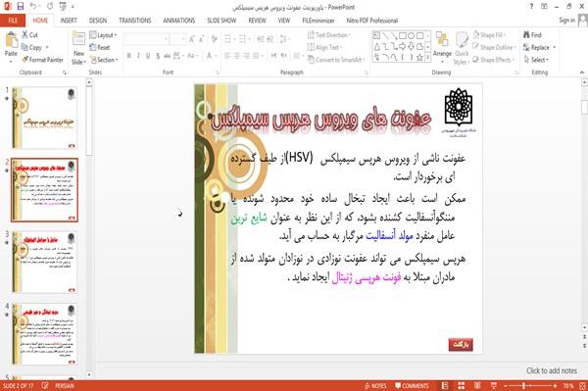Start Slide Show from status bar icon
The width and height of the screenshot is (588, 391).
[x=494, y=386]
